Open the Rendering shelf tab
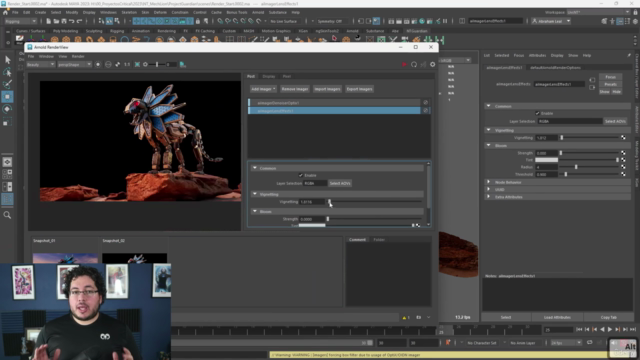This screenshot has width=640, height=360. (x=167, y=31)
